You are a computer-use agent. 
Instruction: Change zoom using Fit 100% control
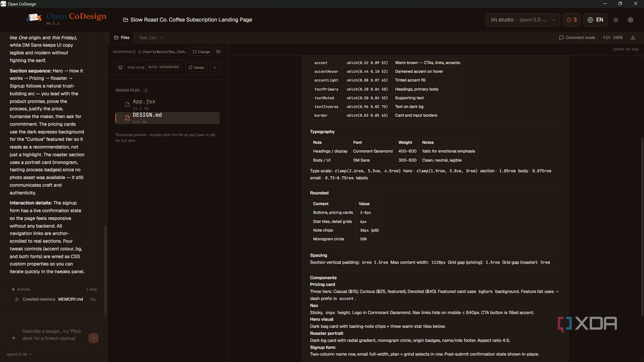click(x=613, y=38)
